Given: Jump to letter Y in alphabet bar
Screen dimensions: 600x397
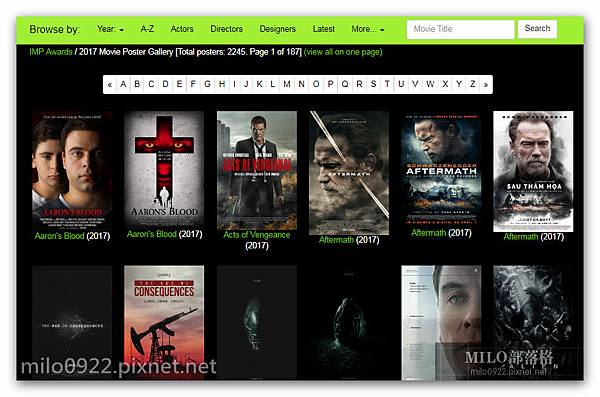Looking at the screenshot, I should (x=459, y=84).
